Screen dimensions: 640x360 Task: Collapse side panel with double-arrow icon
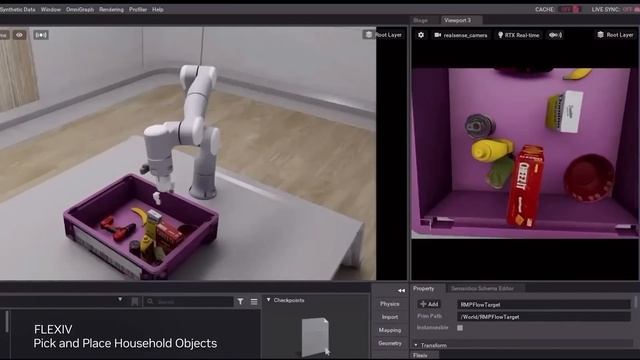click(401, 291)
